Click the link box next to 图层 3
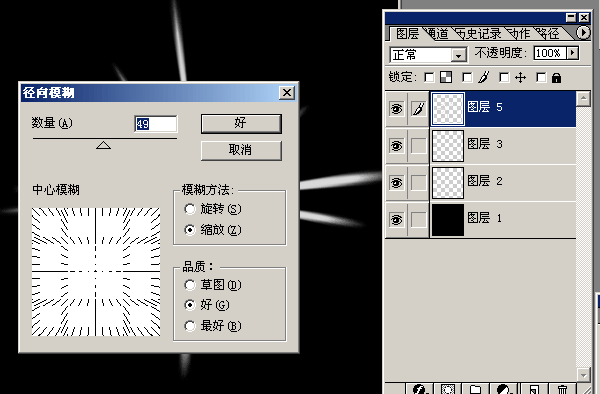The height and width of the screenshot is (394, 600). pyautogui.click(x=418, y=146)
